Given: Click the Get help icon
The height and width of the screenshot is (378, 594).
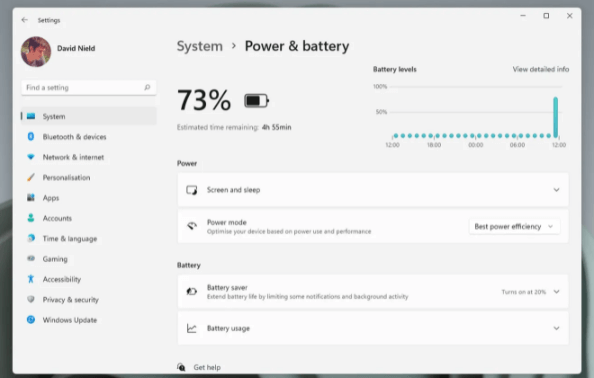Looking at the screenshot, I should click(x=181, y=367).
